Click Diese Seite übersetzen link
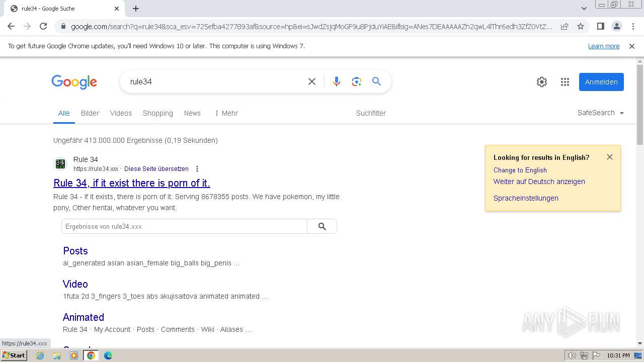The width and height of the screenshot is (644, 362). [x=156, y=169]
